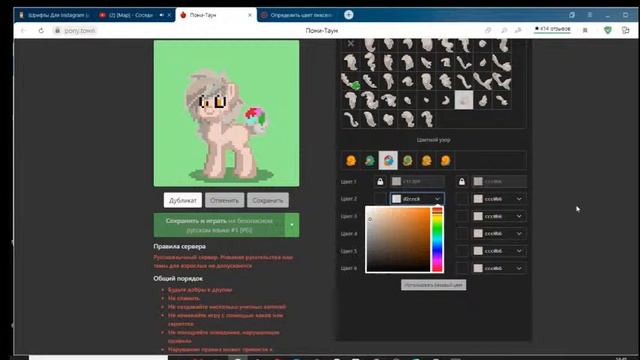Screen dimensions: 640x360
Task: Click the Отменить button
Action: tap(224, 200)
